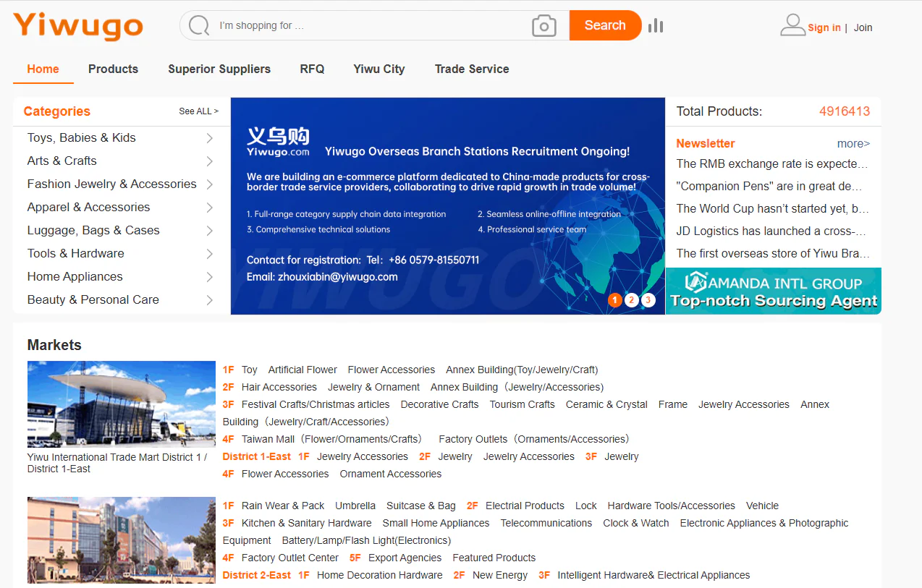
Task: Go to the Home tab
Action: tap(43, 69)
